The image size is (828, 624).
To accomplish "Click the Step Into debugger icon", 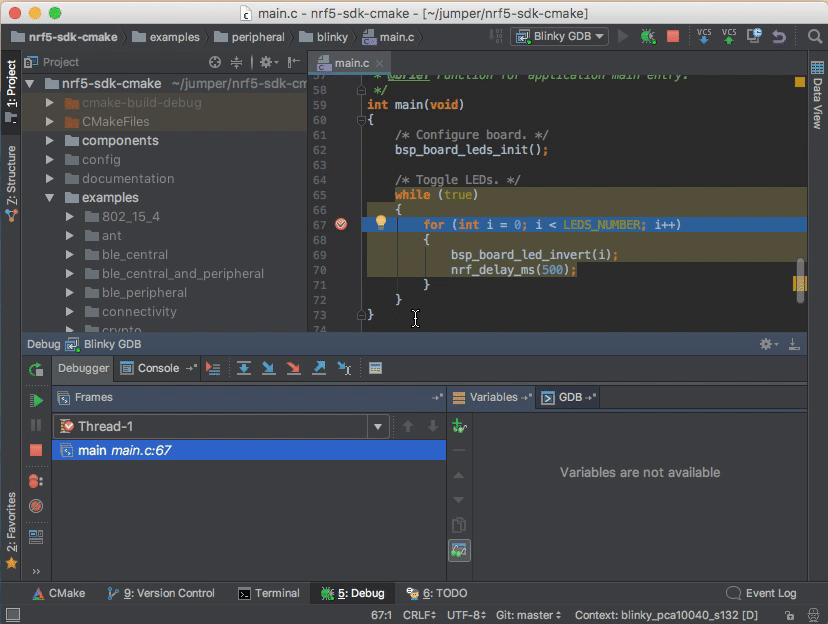I will pyautogui.click(x=268, y=368).
